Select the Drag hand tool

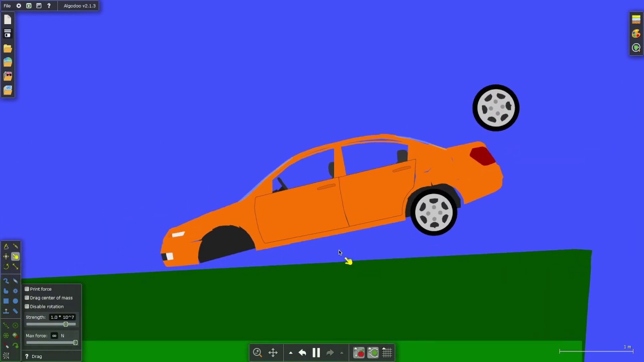click(15, 256)
